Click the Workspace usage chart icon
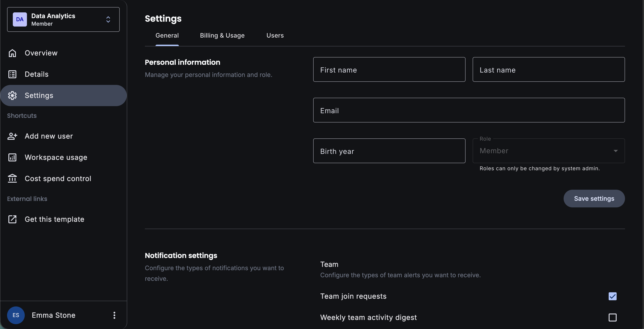644x329 pixels. pyautogui.click(x=12, y=157)
